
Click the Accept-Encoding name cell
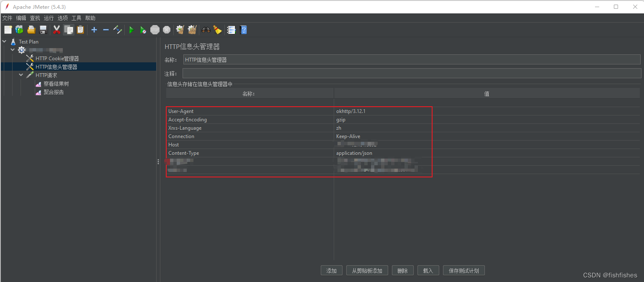pos(250,120)
